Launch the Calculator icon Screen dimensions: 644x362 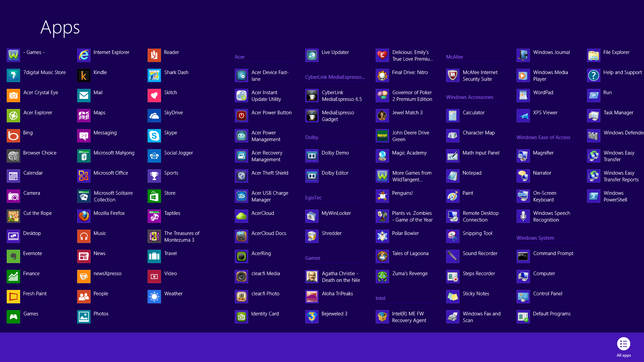pyautogui.click(x=453, y=116)
